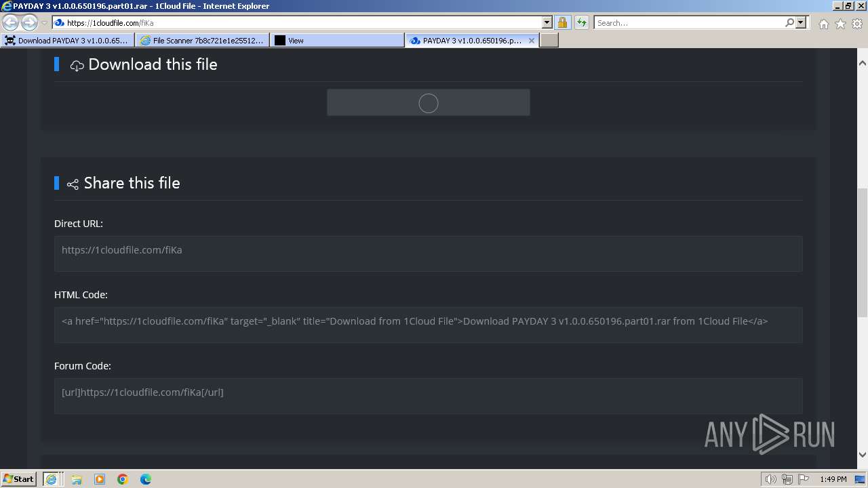Viewport: 868px width, 488px height.
Task: Open the volume speaker tray icon
Action: (x=770, y=479)
